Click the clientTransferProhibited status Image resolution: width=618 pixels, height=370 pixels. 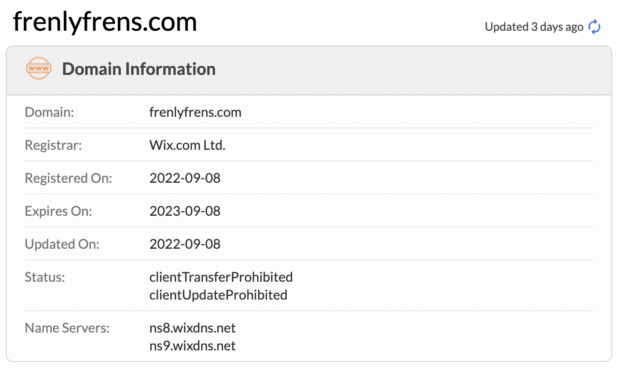221,277
